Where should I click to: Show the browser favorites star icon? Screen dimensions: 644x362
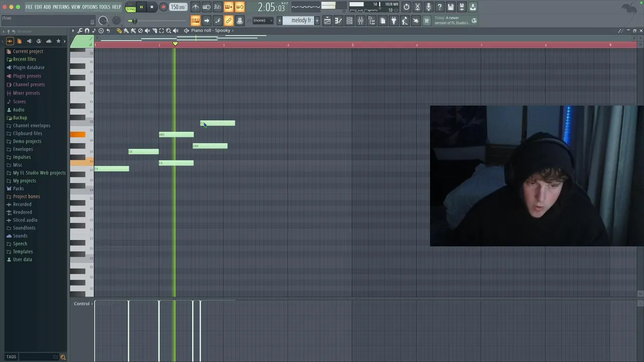[x=58, y=41]
